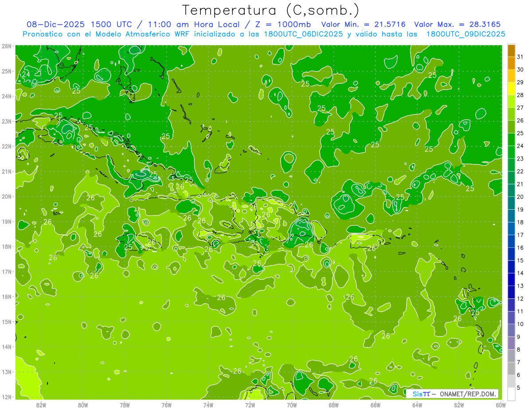Click the color bar legend value "27"
This screenshot has width=532, height=411.
[x=520, y=108]
